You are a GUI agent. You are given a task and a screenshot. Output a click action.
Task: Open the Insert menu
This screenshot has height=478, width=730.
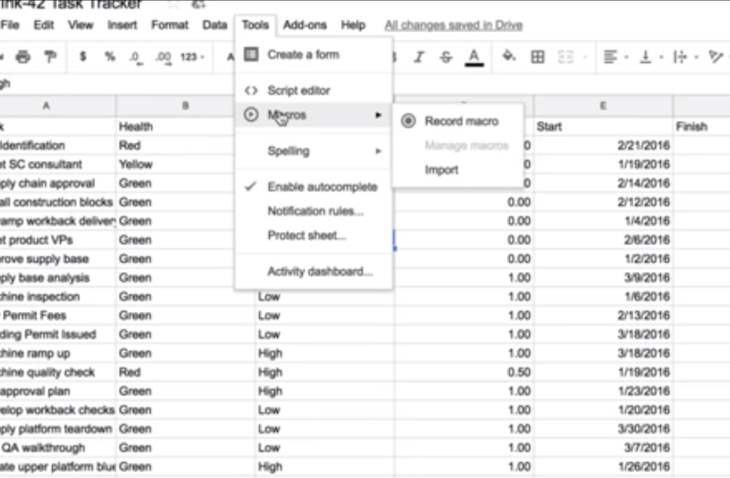[x=122, y=25]
